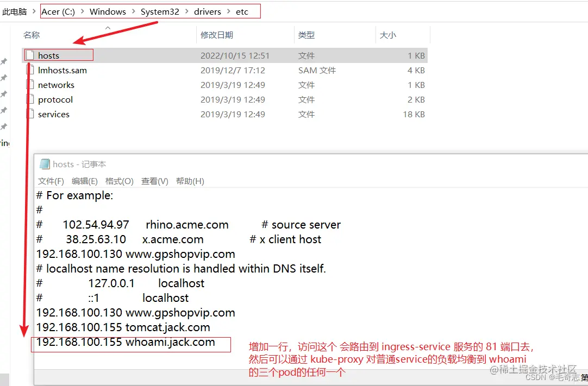588x386 pixels.
Task: Sort files by 类型 column header
Action: (x=306, y=35)
